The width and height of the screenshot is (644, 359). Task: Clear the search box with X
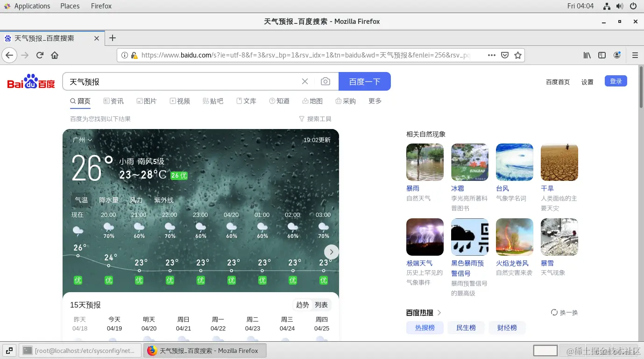click(x=305, y=81)
